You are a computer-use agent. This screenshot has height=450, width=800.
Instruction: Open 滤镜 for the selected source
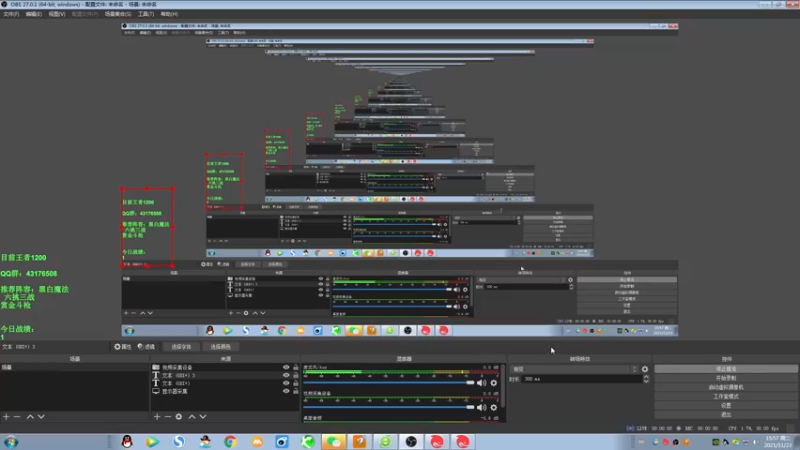click(146, 347)
